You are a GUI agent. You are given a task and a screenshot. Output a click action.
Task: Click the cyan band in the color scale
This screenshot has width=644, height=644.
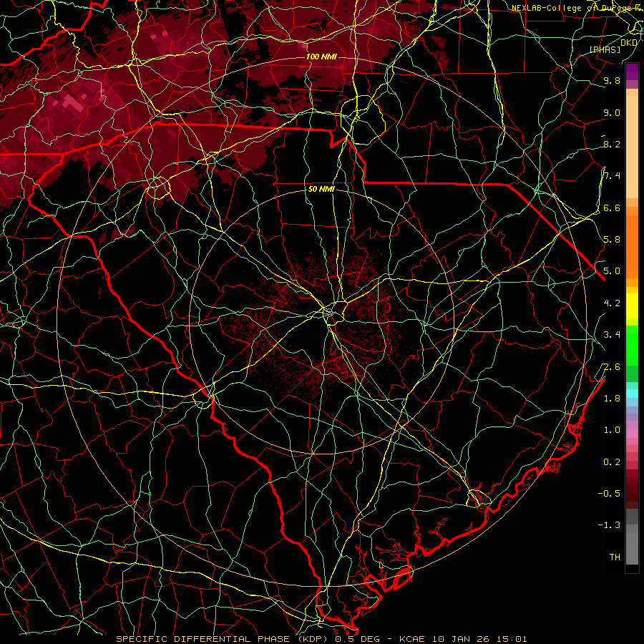(632, 394)
